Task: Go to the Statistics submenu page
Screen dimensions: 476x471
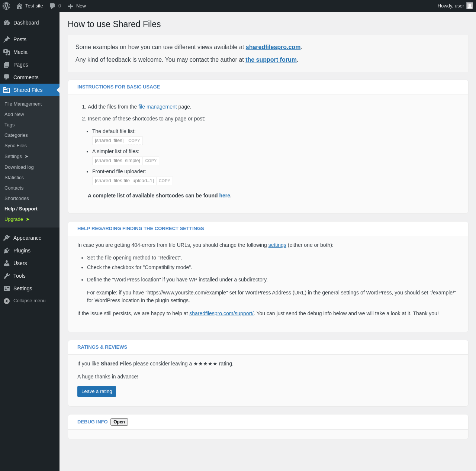Action: tap(14, 178)
